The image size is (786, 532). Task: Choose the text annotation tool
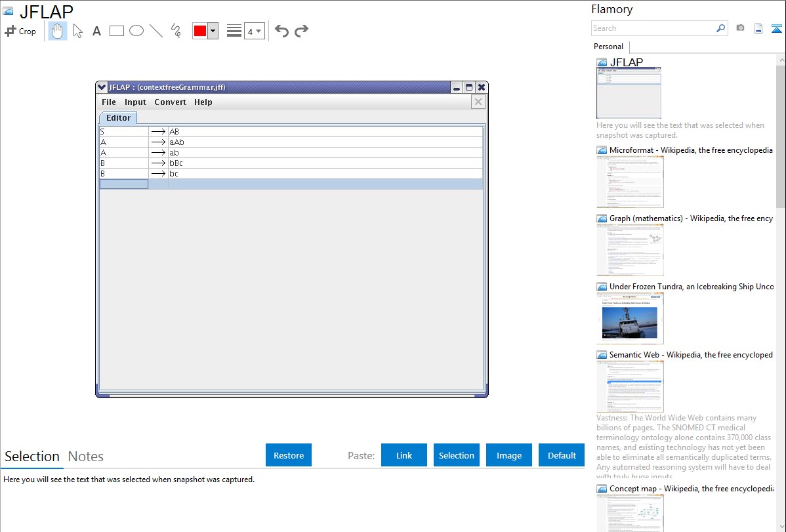(96, 31)
